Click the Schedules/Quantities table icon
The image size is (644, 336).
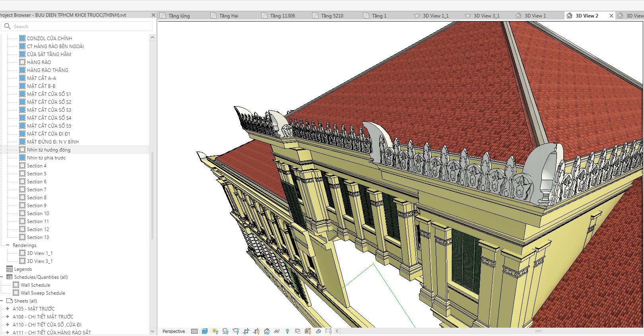(x=10, y=277)
